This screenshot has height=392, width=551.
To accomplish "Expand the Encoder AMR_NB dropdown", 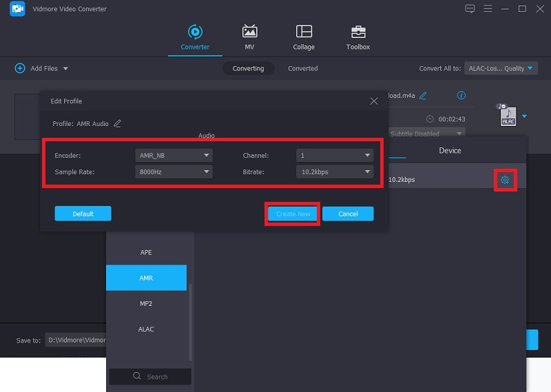I will (x=174, y=155).
